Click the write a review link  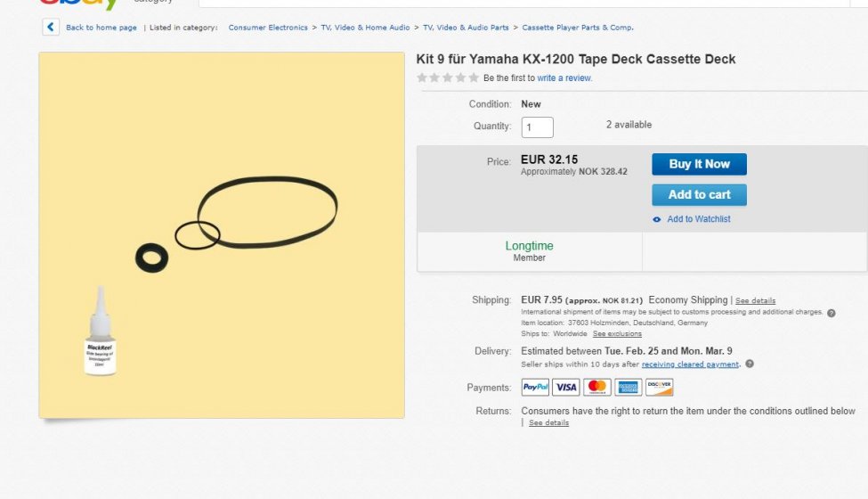pos(564,78)
